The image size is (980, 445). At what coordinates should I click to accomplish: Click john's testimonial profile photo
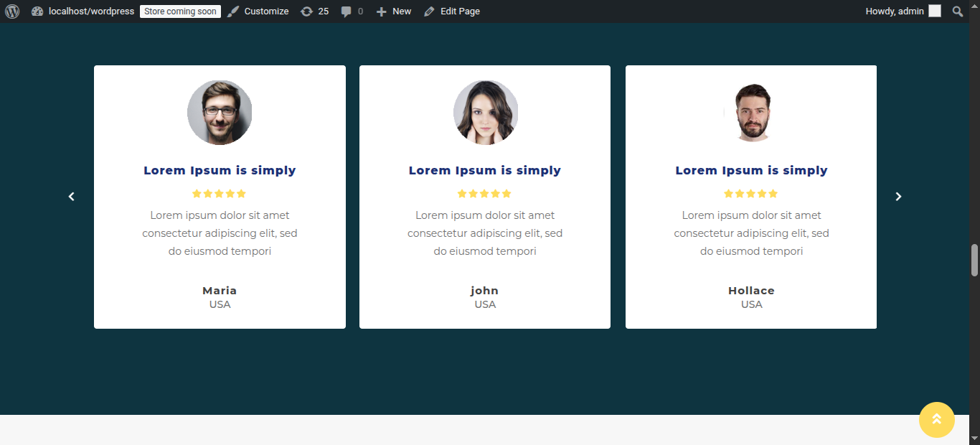485,113
